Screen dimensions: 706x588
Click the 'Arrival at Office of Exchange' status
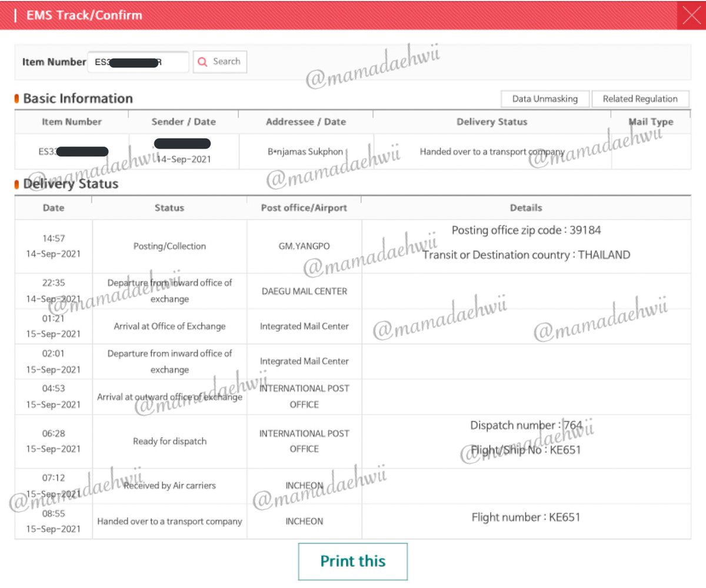[x=169, y=326]
